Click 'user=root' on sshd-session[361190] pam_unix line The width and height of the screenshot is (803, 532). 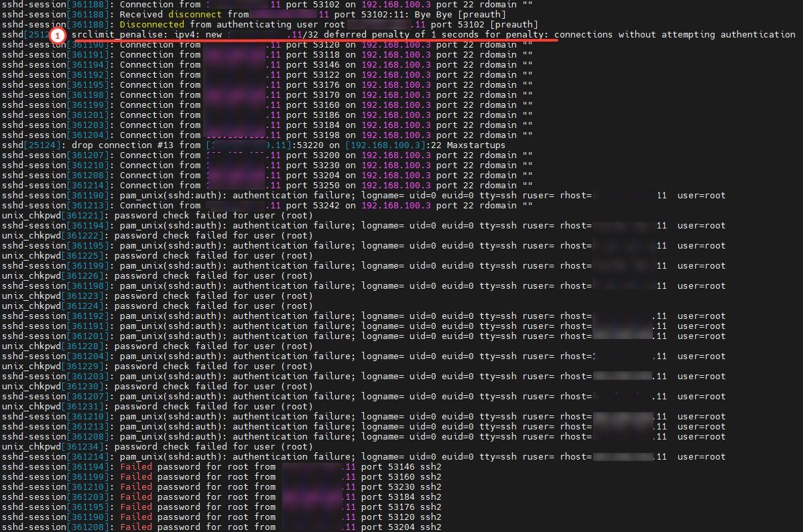pyautogui.click(x=701, y=196)
